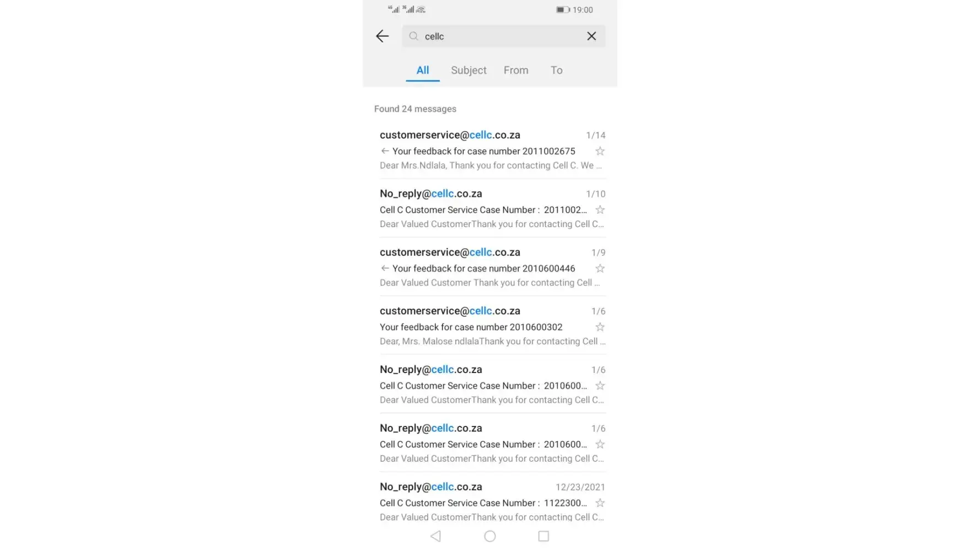Viewport: 980px width, 551px height.
Task: Star the 12/23/2021 No_reply email
Action: point(600,503)
